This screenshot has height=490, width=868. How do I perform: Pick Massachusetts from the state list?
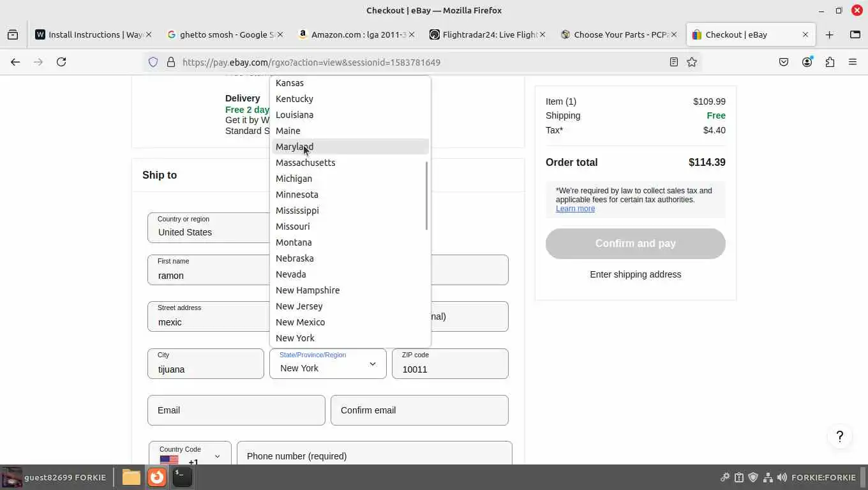(350, 163)
